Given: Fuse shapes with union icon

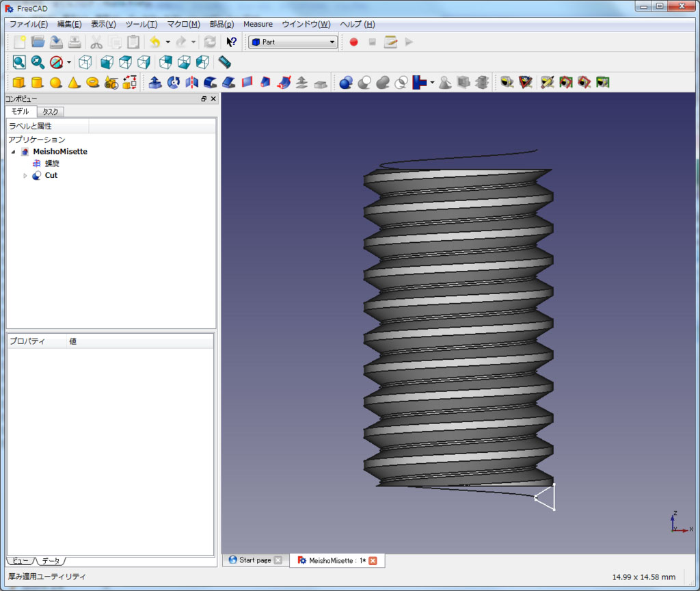Looking at the screenshot, I should pyautogui.click(x=383, y=82).
